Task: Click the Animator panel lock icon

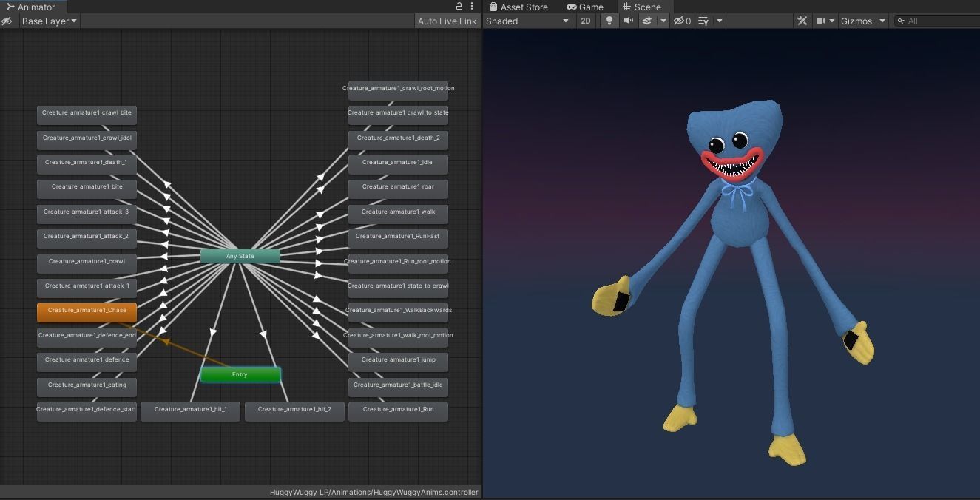Action: point(459,7)
